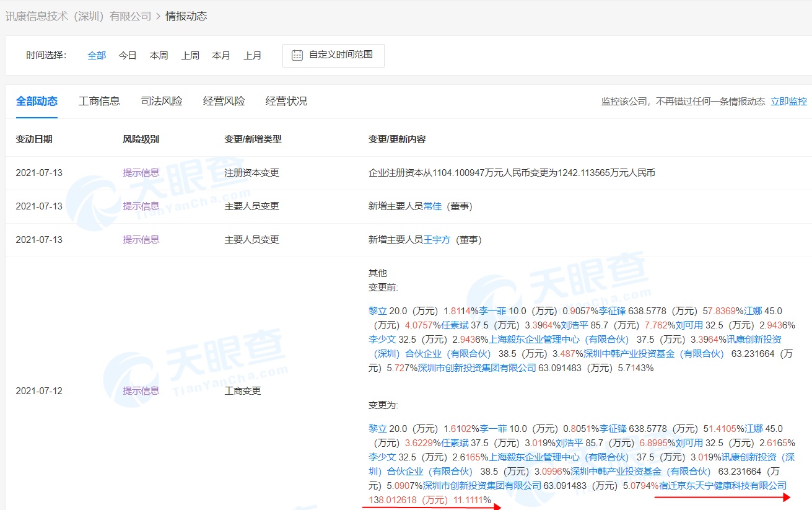Select the 上月 time filter
The height and width of the screenshot is (510, 812).
tap(252, 55)
